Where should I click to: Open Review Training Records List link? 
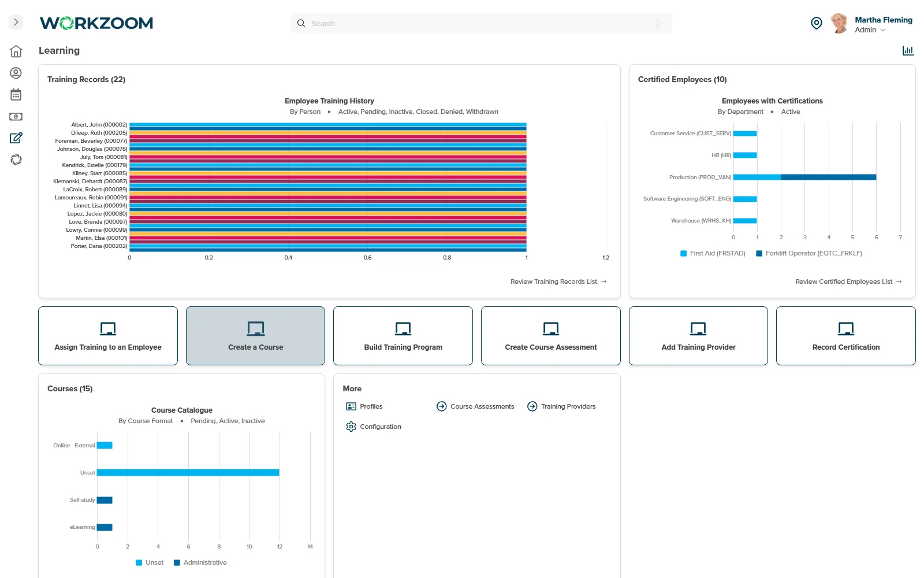click(x=558, y=281)
